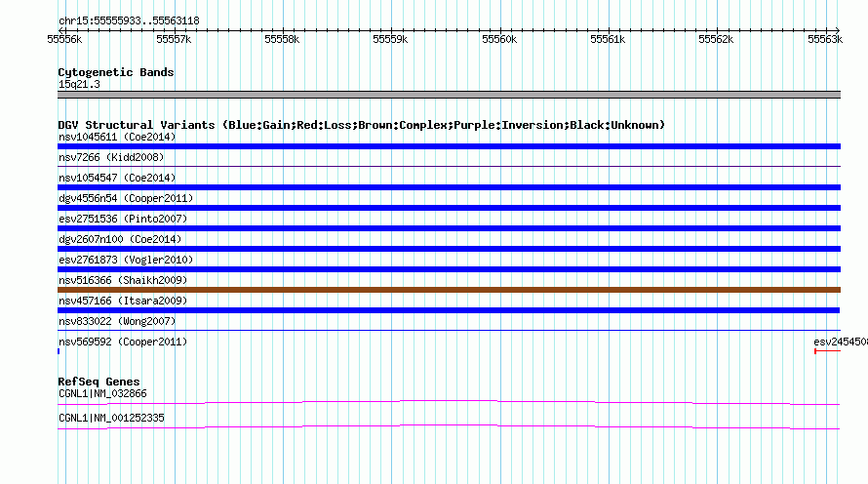
Task: Click the 55563k ruler label
Action: click(825, 39)
